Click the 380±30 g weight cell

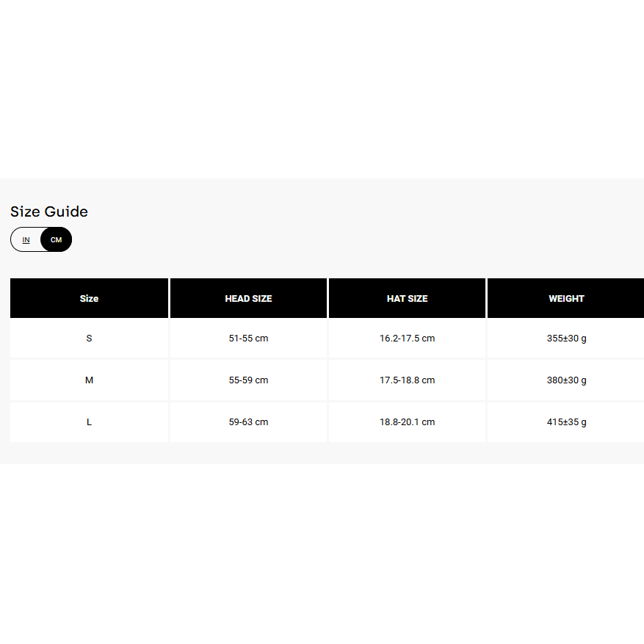click(x=566, y=380)
